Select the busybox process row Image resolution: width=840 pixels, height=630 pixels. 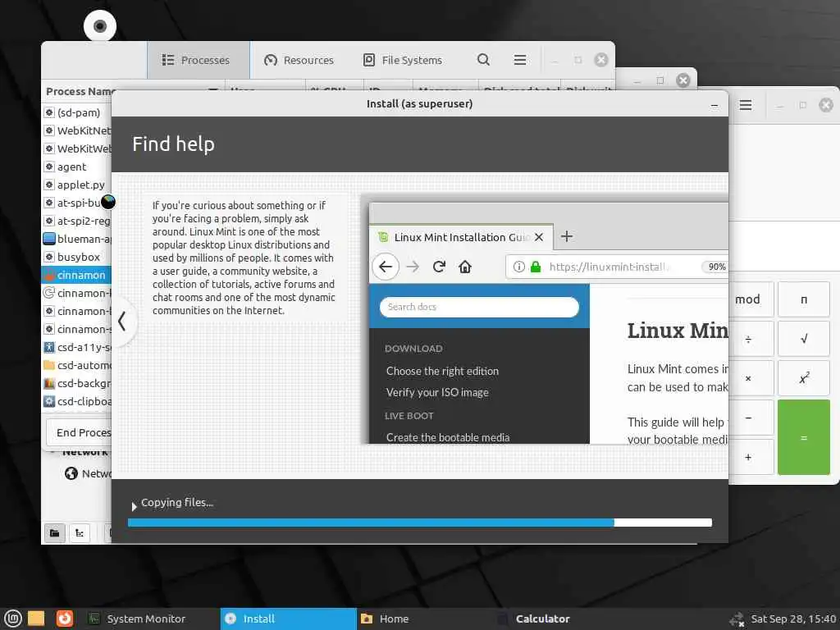(x=76, y=257)
